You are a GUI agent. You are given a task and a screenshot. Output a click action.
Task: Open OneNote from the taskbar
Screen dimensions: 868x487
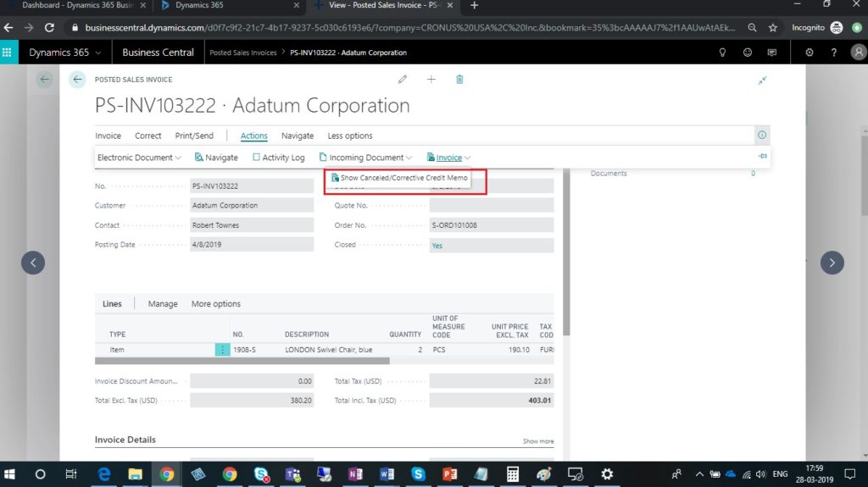click(x=355, y=474)
